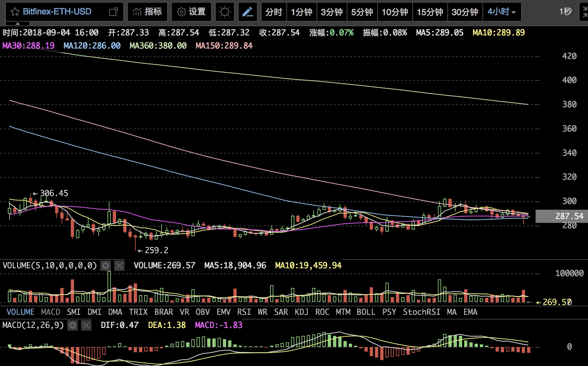Click the MA30:288.19 legend value

pos(29,46)
